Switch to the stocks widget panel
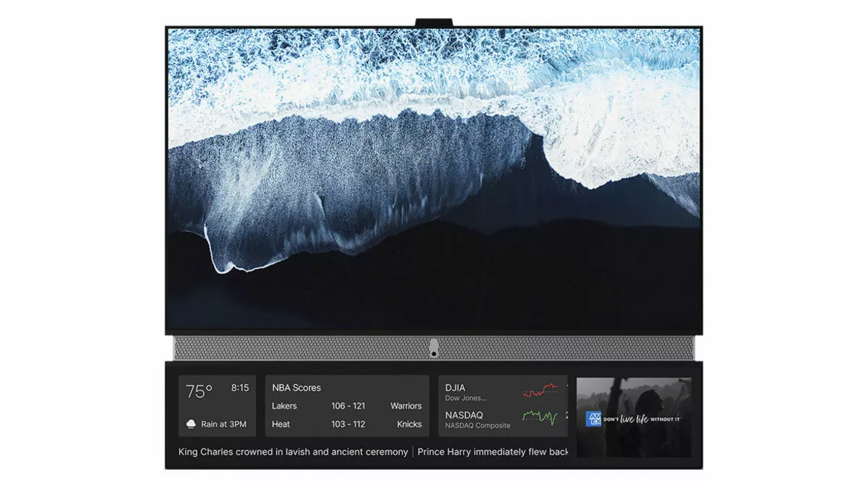Screen dimensions: 868x488 tap(502, 406)
